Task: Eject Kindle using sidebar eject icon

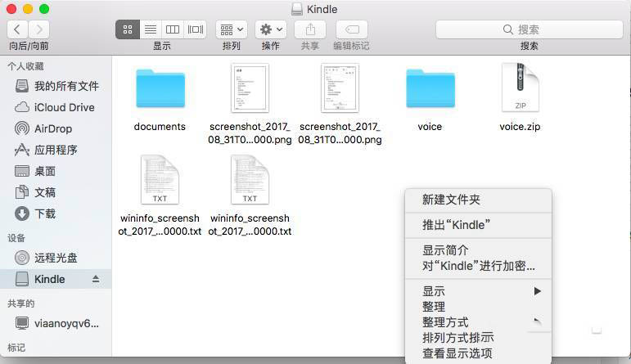Action: pyautogui.click(x=96, y=279)
